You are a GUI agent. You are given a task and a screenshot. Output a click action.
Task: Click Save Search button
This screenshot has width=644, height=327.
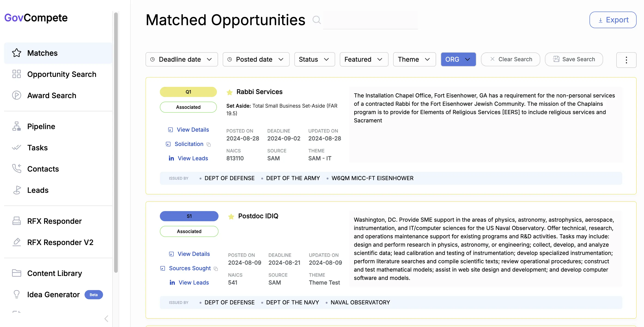click(574, 59)
